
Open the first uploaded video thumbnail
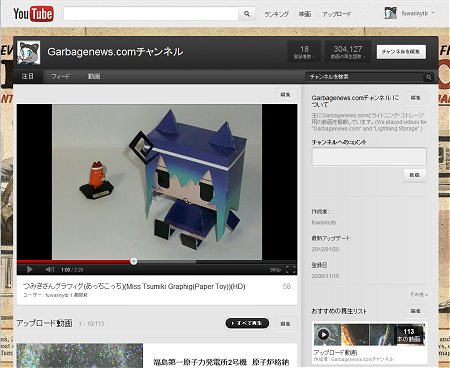[80, 355]
